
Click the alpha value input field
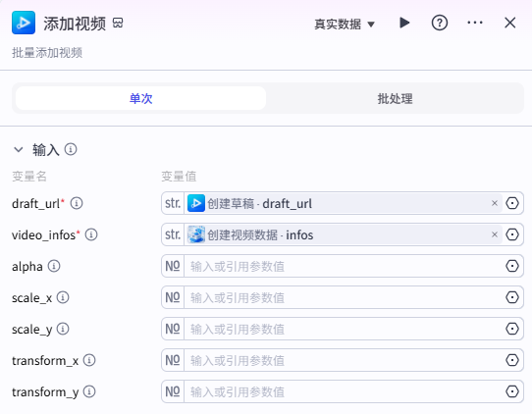[x=345, y=266]
